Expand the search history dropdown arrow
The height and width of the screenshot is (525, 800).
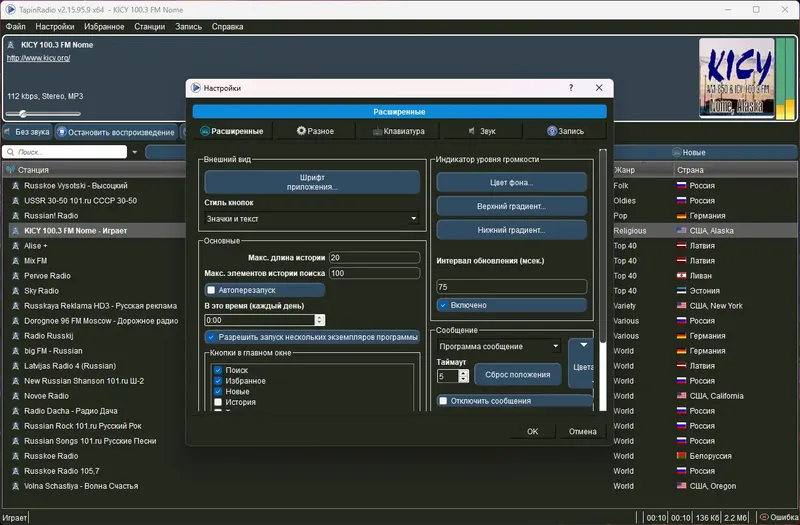point(135,152)
